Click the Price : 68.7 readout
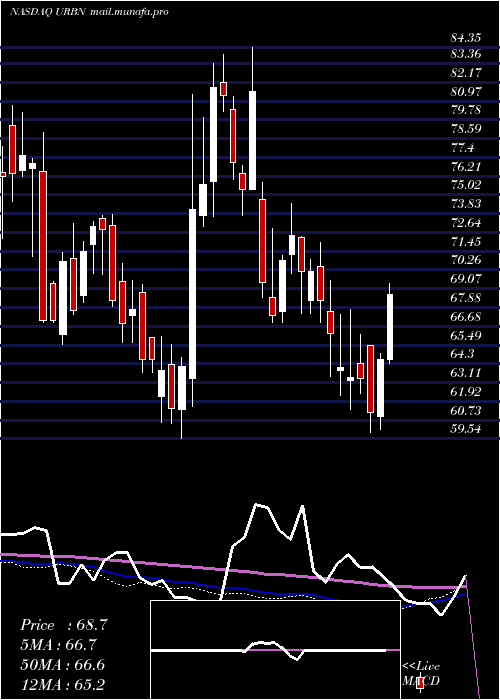The height and width of the screenshot is (700, 500). (x=63, y=625)
